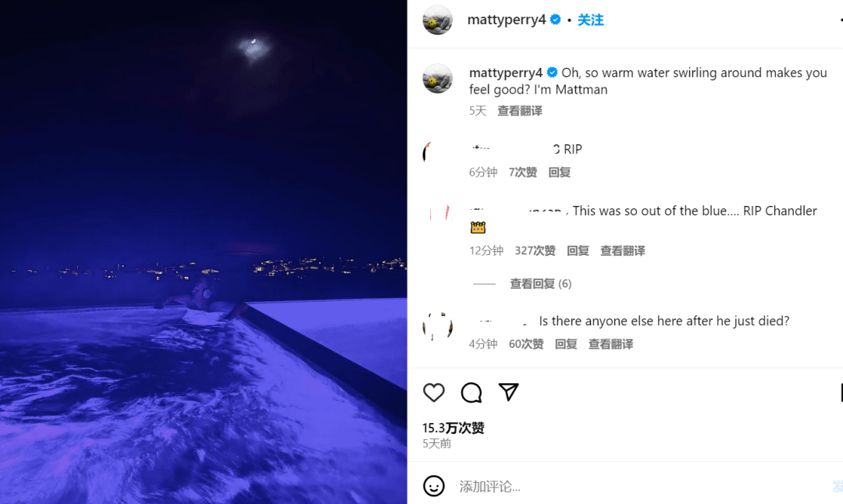This screenshot has height=504, width=843.
Task: Focus the 添加评论 comment field
Action: click(640, 487)
